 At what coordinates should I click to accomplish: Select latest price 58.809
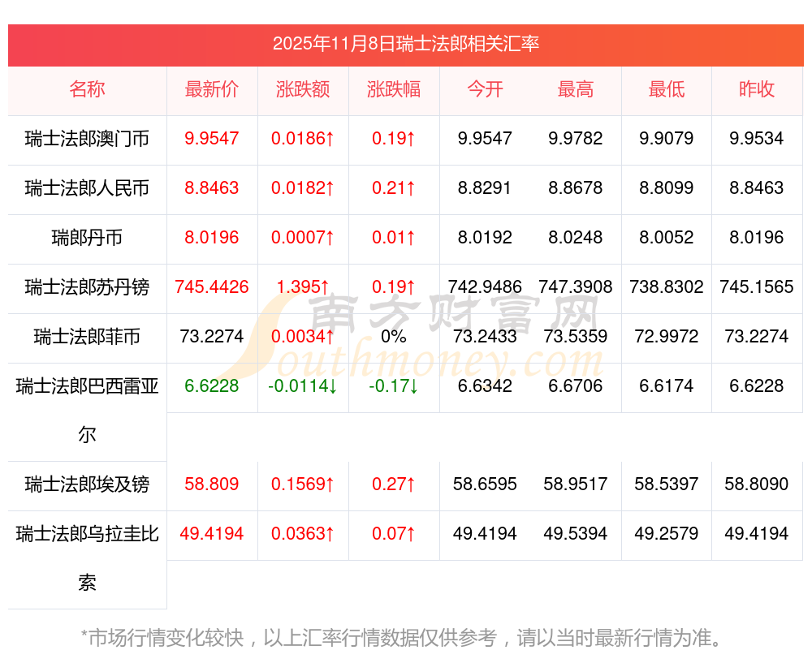pos(212,484)
